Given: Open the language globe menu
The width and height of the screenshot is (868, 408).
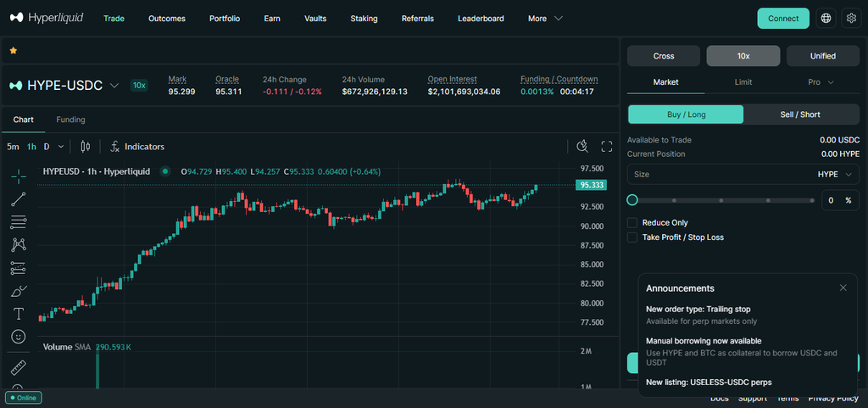Looking at the screenshot, I should 826,19.
